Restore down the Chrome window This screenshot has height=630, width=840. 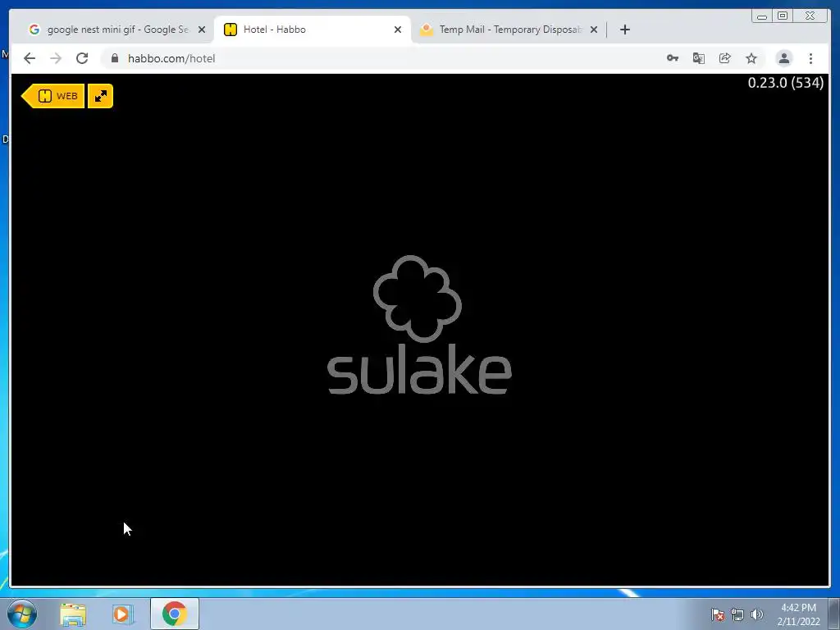(783, 16)
